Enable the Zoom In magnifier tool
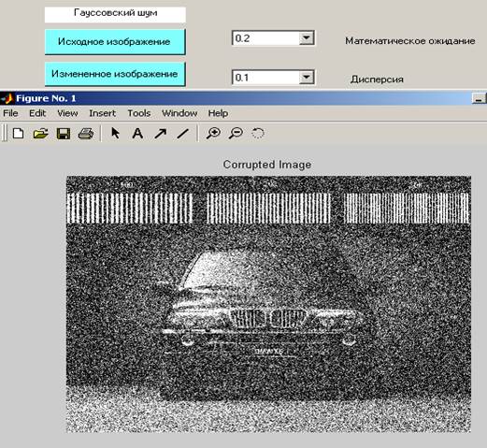Viewport: 487px width, 448px height. pyautogui.click(x=213, y=133)
